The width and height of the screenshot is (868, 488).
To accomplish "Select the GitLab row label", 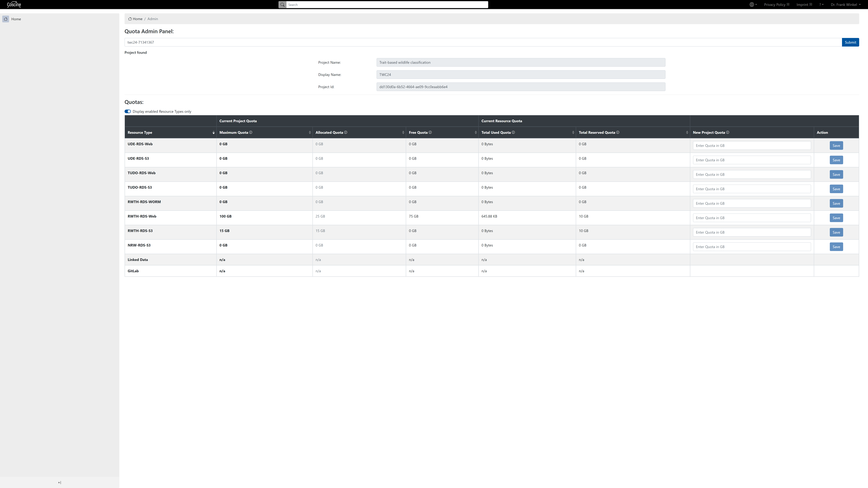I will [x=133, y=271].
